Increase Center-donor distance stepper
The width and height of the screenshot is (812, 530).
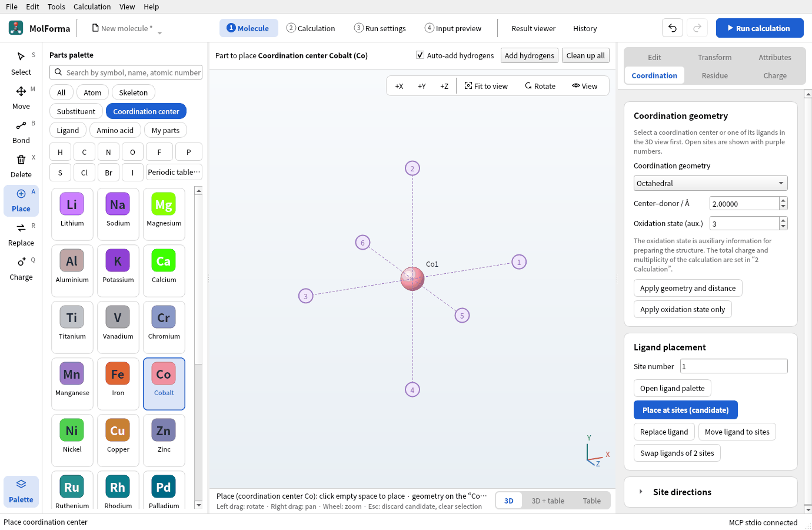coord(783,200)
